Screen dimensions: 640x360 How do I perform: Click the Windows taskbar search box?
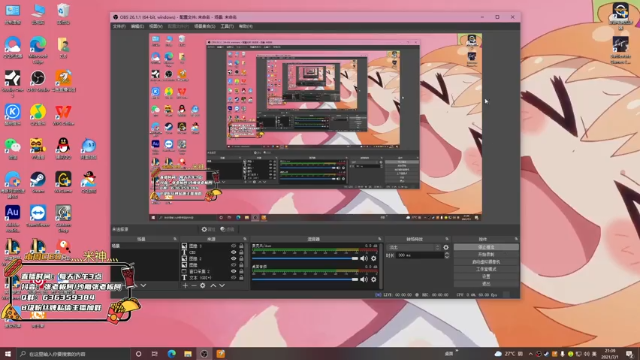(73, 353)
